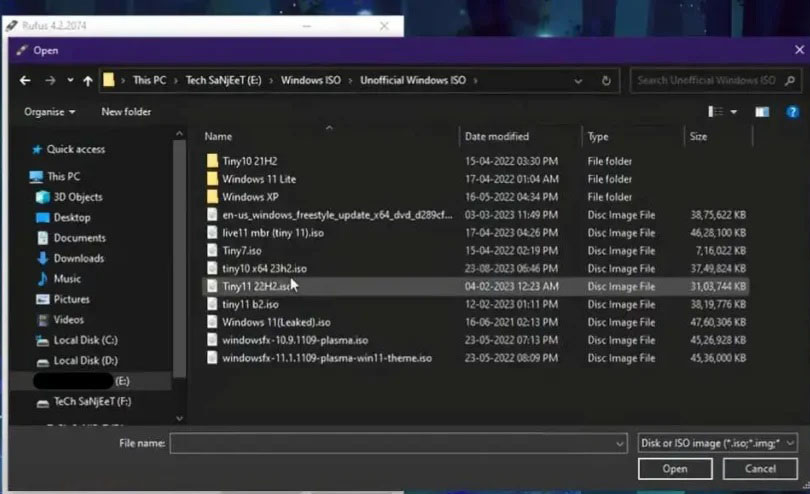Viewport: 810px width, 494px height.
Task: Expand the address bar history dropdown
Action: point(578,81)
